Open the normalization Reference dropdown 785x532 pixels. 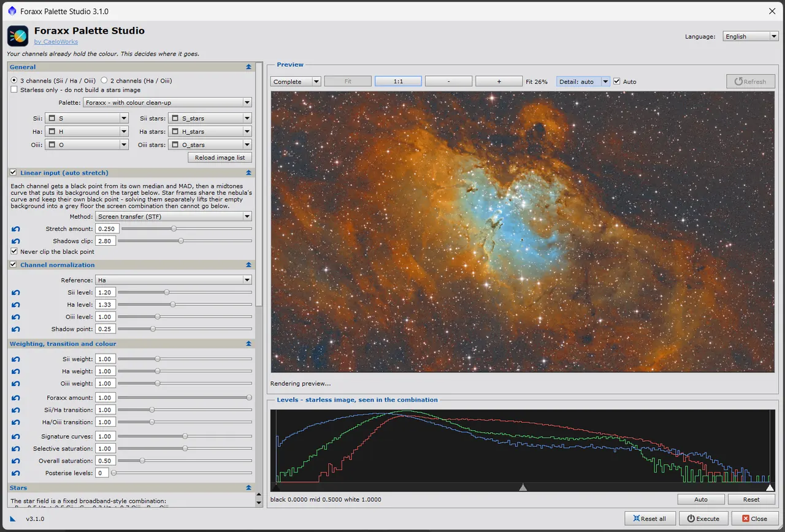[174, 280]
